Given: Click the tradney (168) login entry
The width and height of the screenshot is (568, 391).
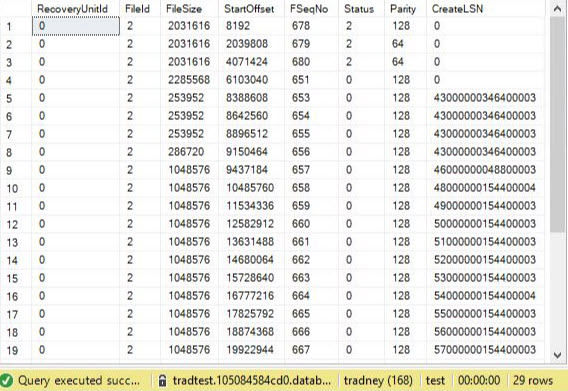Looking at the screenshot, I should [x=378, y=380].
